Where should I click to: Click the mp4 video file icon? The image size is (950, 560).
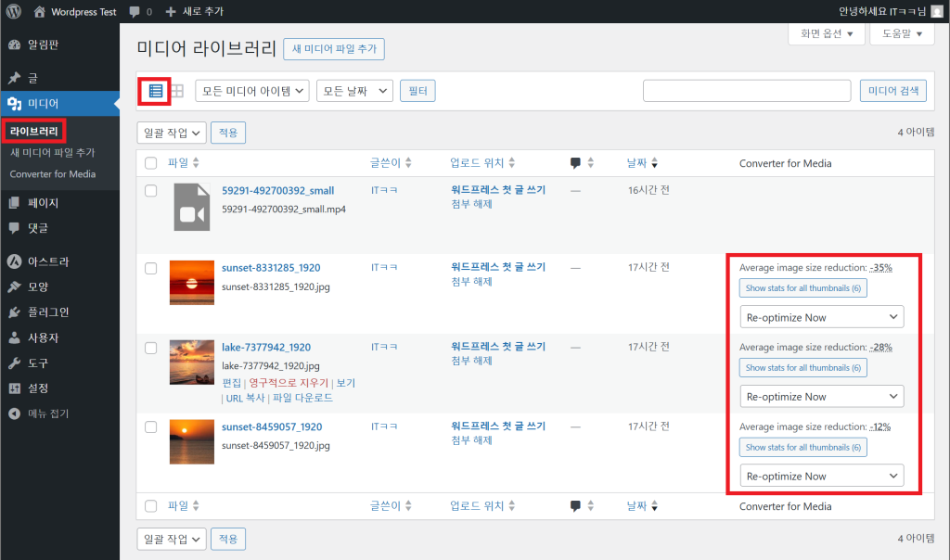point(191,207)
